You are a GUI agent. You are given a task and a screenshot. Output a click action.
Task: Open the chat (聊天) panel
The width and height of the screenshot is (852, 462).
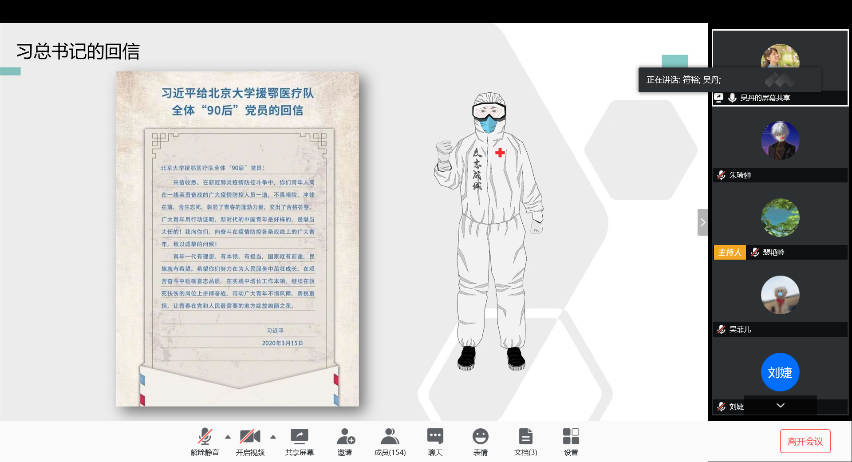click(x=435, y=441)
